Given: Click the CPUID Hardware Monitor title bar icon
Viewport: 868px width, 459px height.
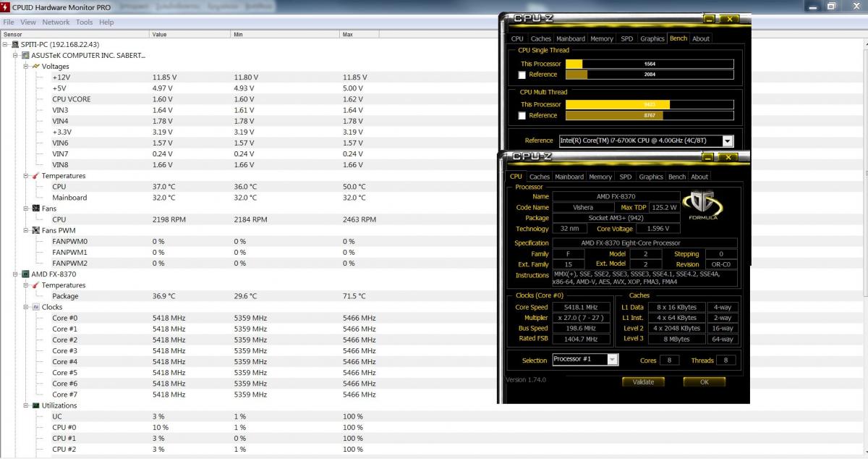Looking at the screenshot, I should coord(6,7).
